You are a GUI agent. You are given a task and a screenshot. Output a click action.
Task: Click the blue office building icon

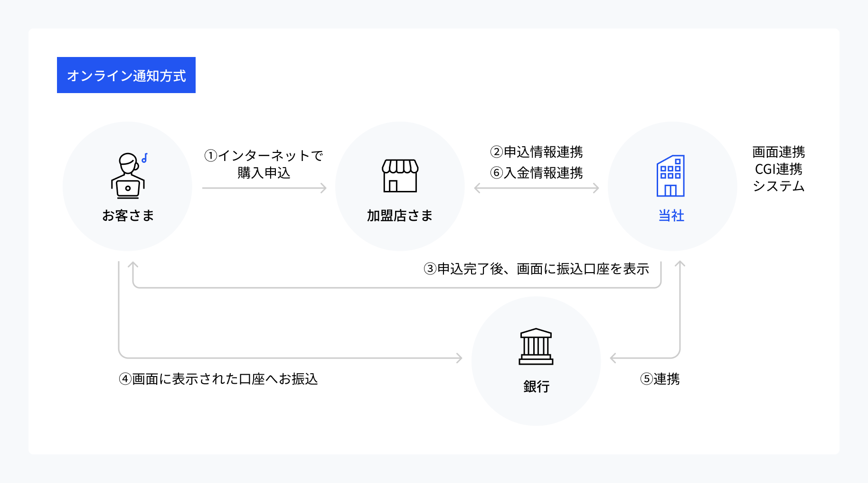pos(670,176)
